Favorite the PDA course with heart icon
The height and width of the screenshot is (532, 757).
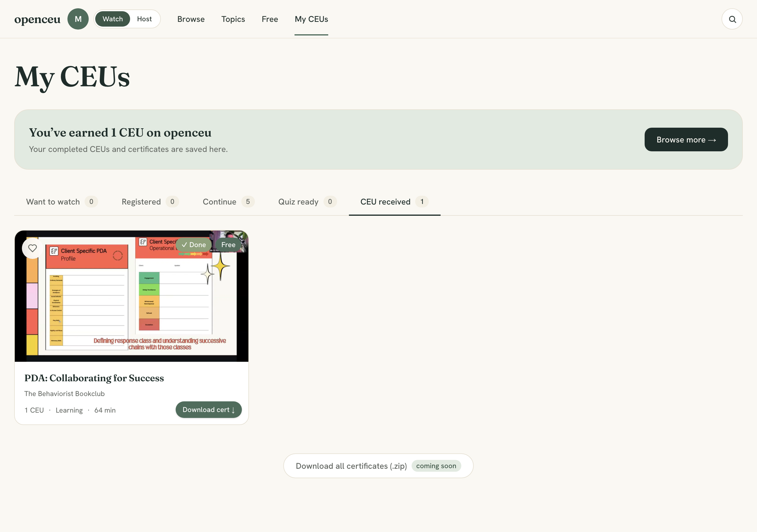32,248
